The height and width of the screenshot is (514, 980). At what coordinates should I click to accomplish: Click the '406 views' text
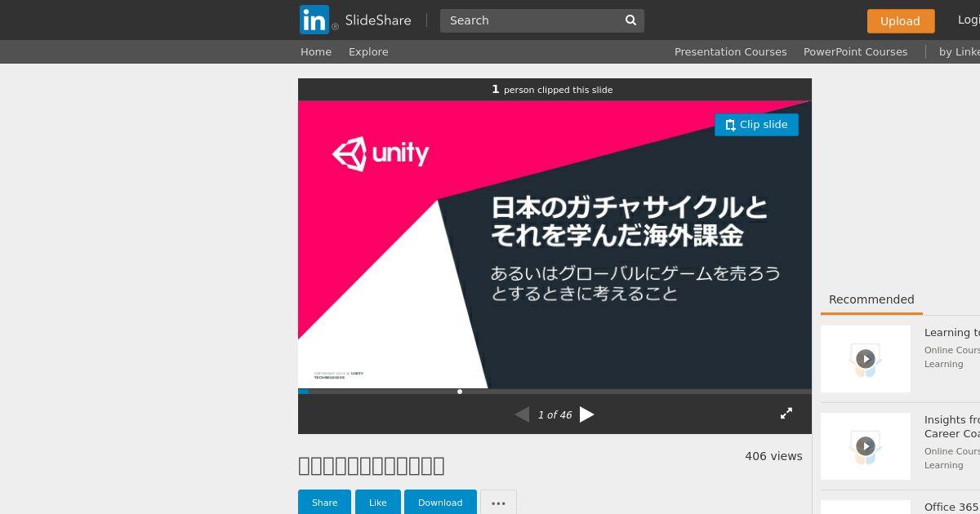[x=773, y=456]
